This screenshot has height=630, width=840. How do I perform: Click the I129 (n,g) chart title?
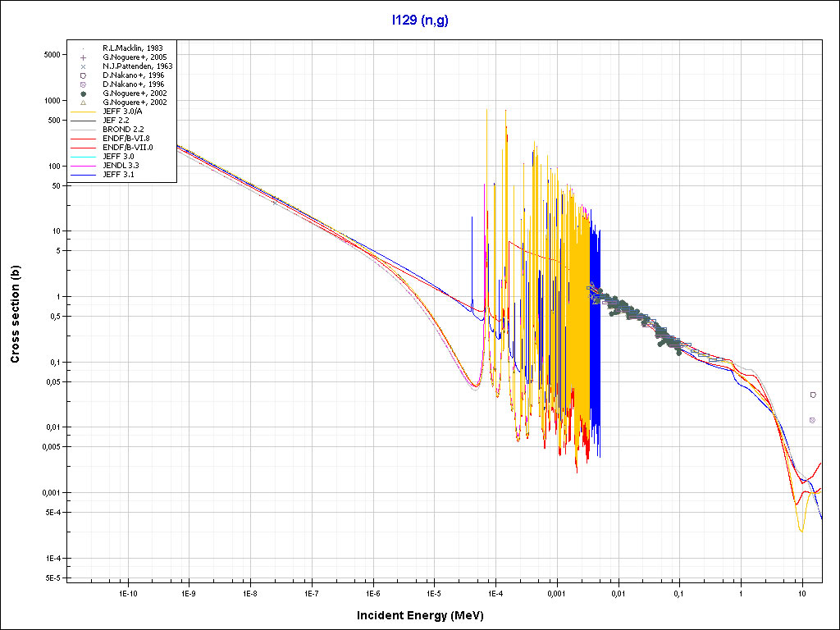pyautogui.click(x=420, y=21)
